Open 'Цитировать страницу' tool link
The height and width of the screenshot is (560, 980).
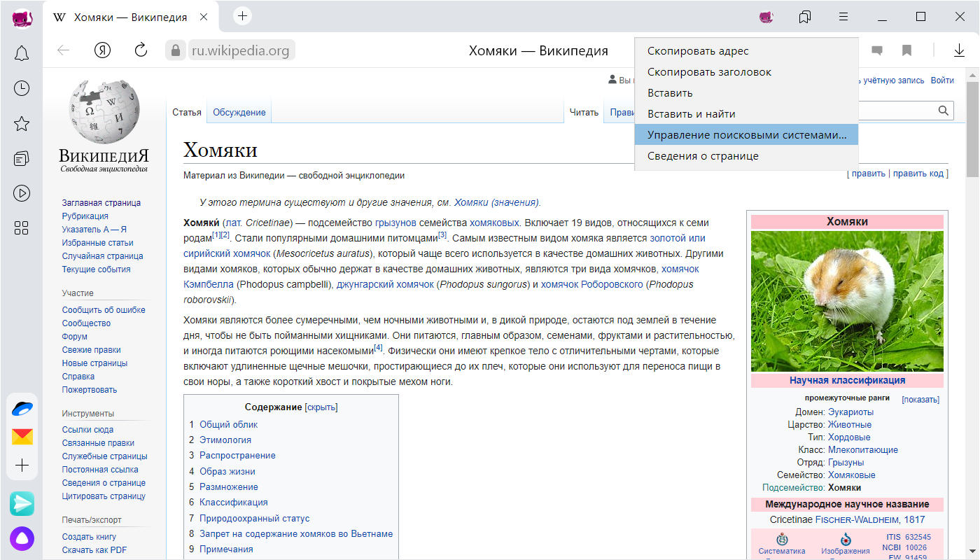coord(104,496)
